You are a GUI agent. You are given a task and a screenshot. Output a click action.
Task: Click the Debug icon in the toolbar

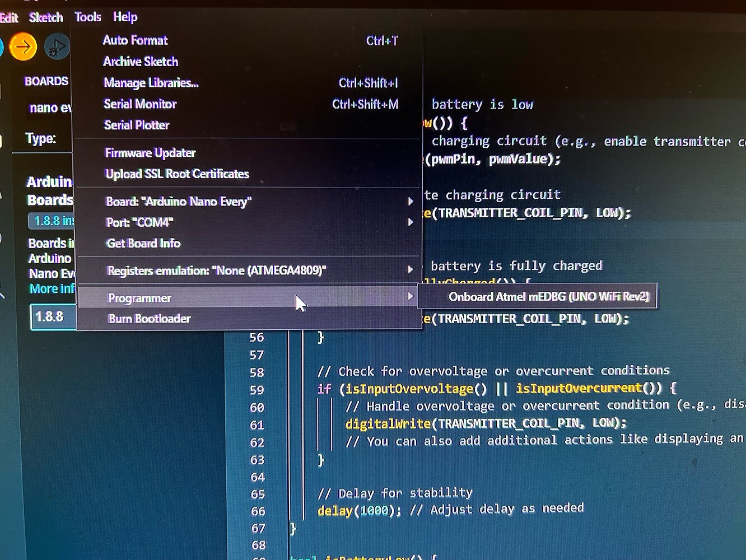tap(57, 46)
